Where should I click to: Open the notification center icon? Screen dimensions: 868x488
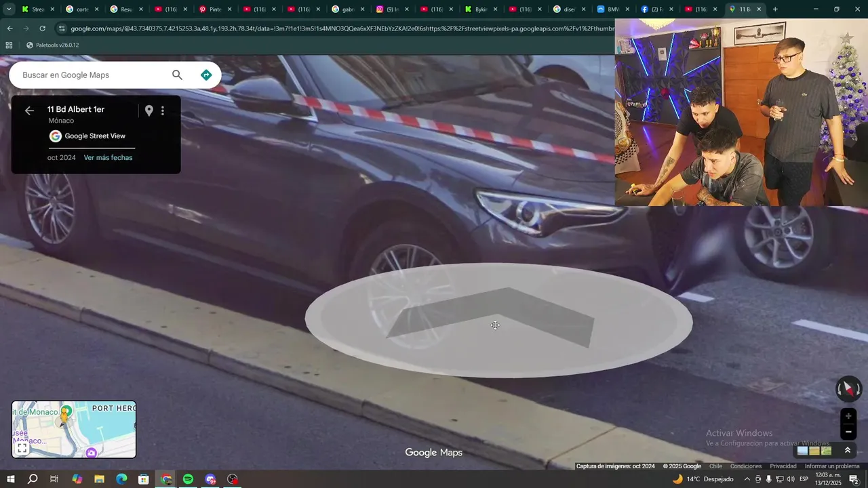tap(854, 479)
